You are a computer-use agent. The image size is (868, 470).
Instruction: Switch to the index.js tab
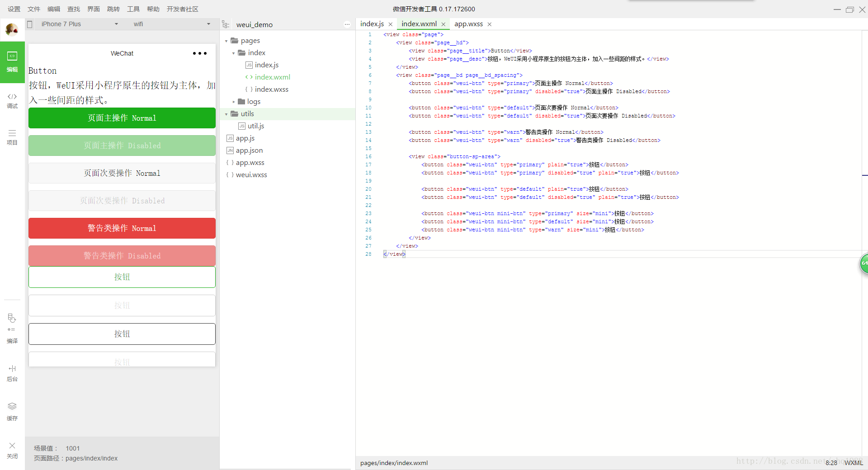point(372,24)
